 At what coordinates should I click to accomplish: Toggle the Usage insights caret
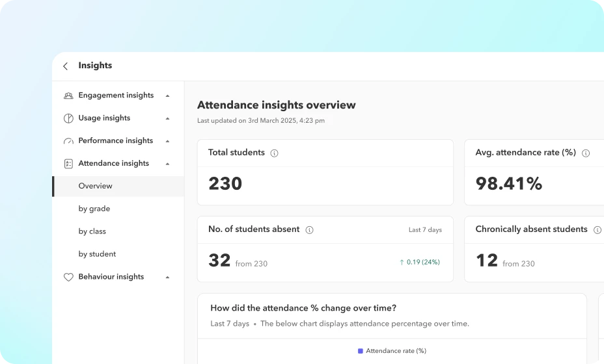click(167, 118)
